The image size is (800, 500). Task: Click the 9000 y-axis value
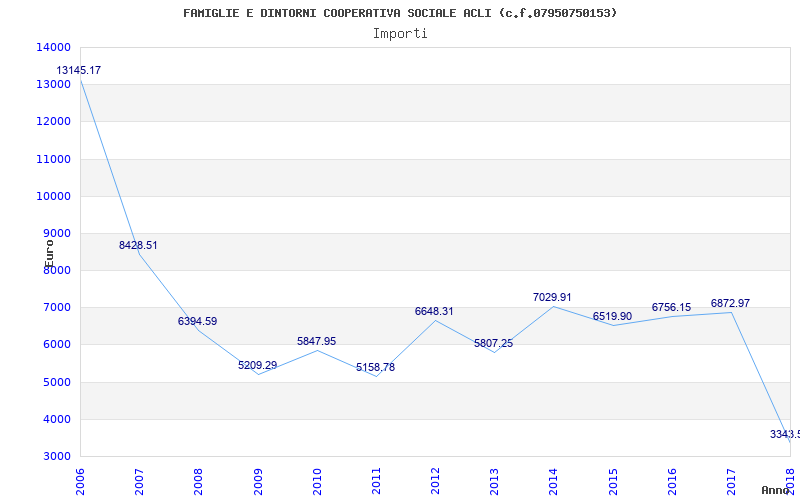click(x=56, y=234)
